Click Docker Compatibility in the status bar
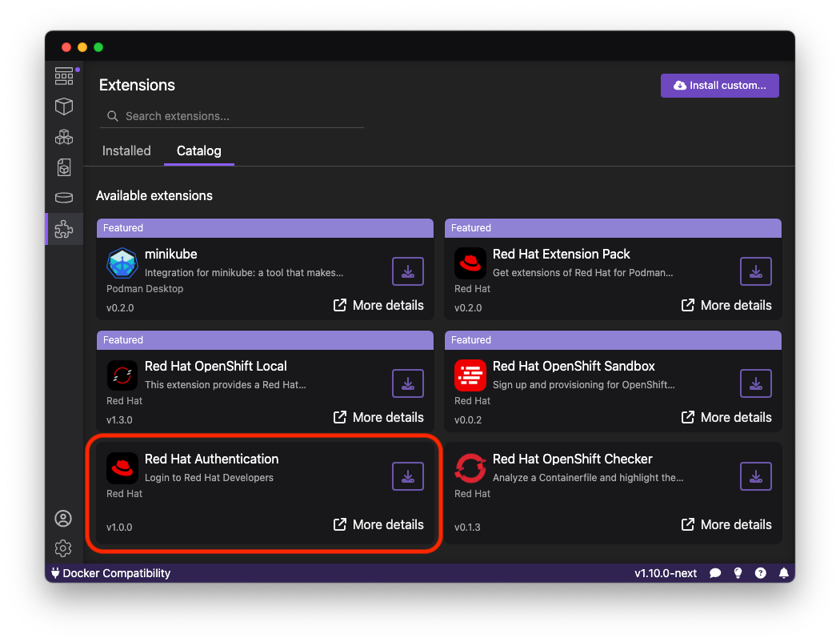 point(110,573)
